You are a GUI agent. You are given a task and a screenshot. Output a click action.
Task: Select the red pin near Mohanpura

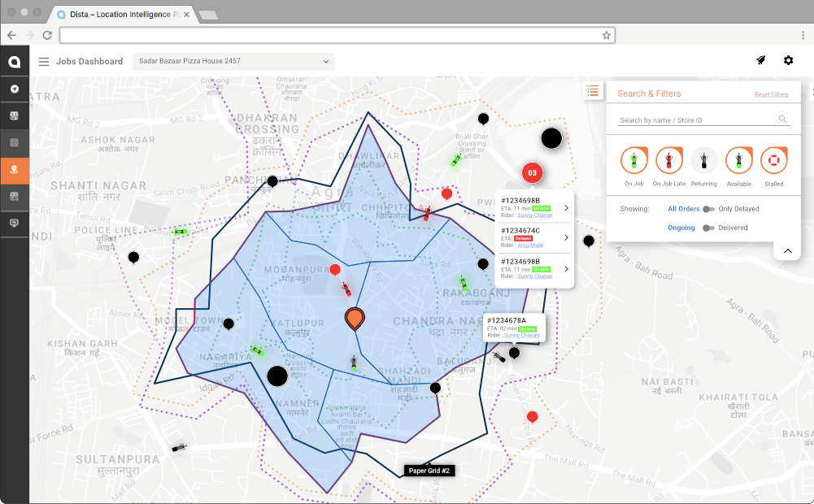click(335, 270)
